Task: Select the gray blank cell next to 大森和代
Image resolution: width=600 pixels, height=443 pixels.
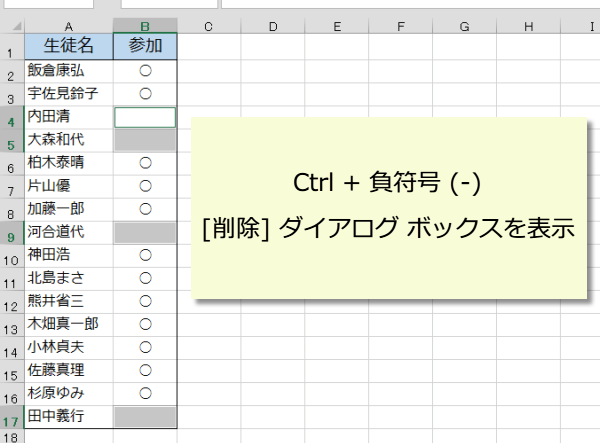Action: point(145,140)
